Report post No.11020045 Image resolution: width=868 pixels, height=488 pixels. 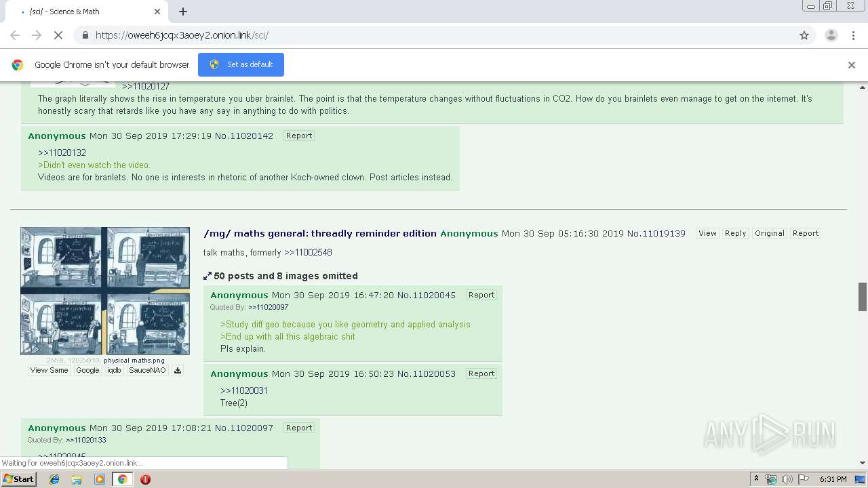tap(481, 295)
